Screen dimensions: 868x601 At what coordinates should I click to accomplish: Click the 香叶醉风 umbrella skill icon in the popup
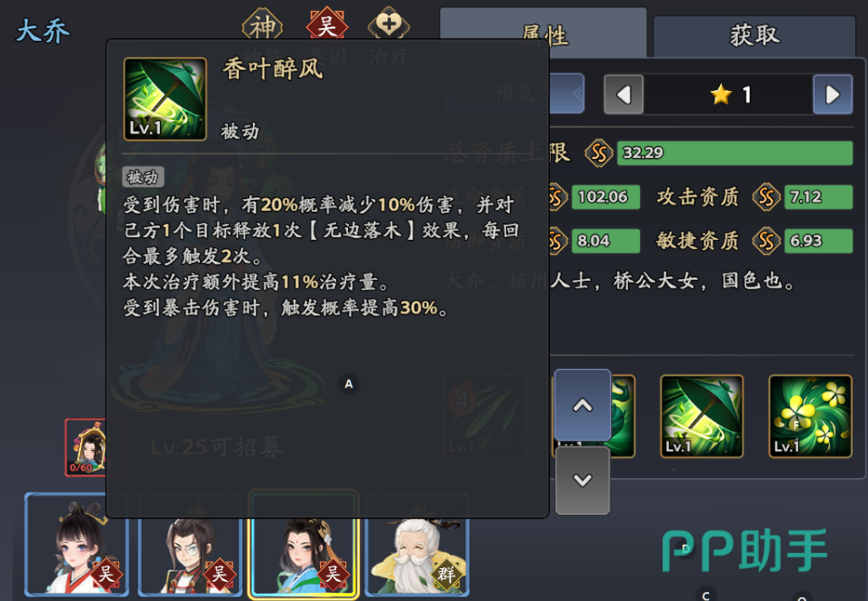[x=165, y=99]
